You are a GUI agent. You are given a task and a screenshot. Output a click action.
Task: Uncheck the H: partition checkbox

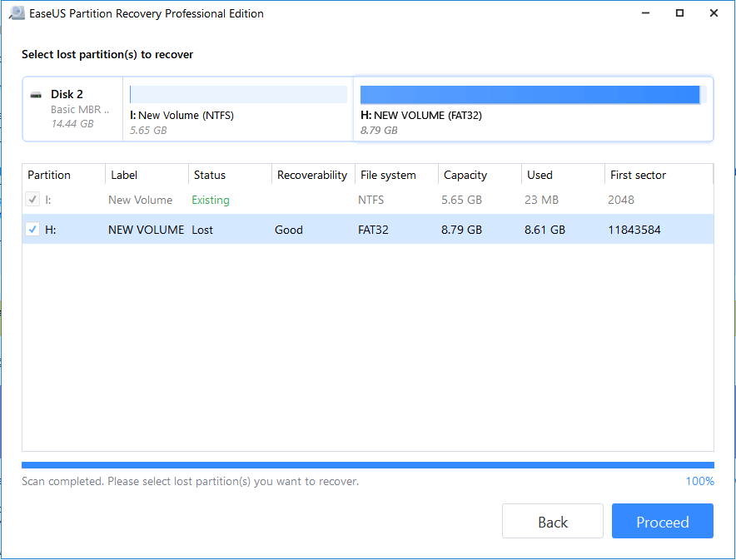[34, 229]
